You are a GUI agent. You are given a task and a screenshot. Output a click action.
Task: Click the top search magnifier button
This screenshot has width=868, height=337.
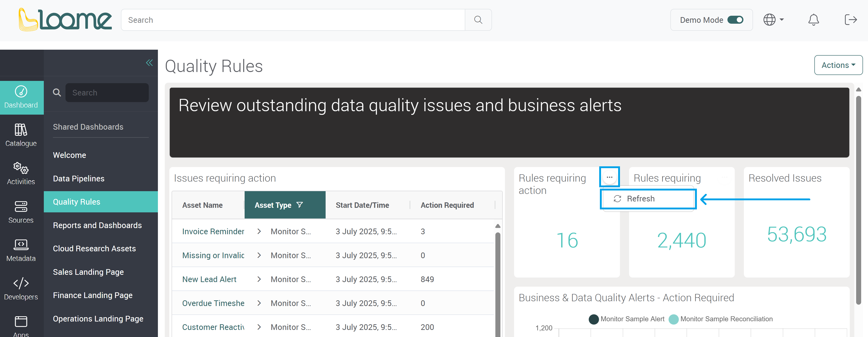coord(478,20)
